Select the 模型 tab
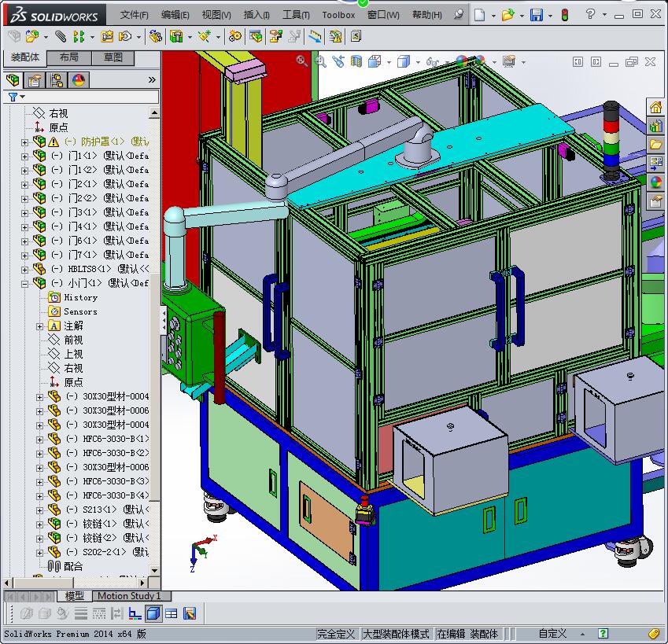668x644 pixels. [74, 596]
